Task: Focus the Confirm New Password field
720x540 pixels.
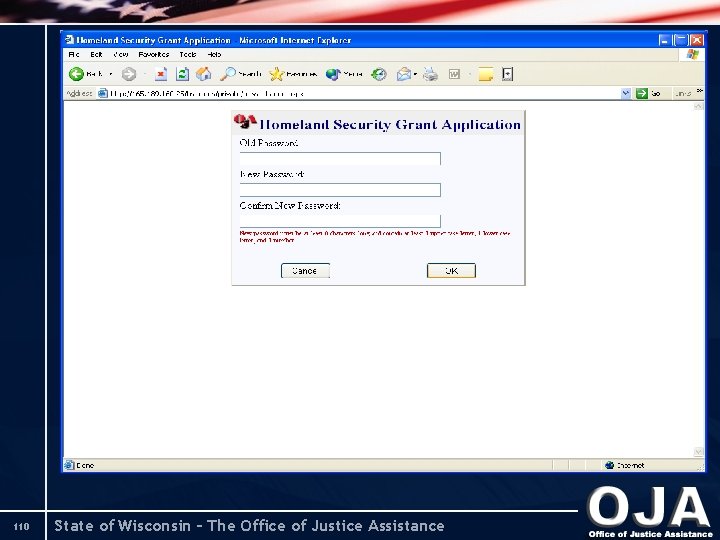Action: 340,221
